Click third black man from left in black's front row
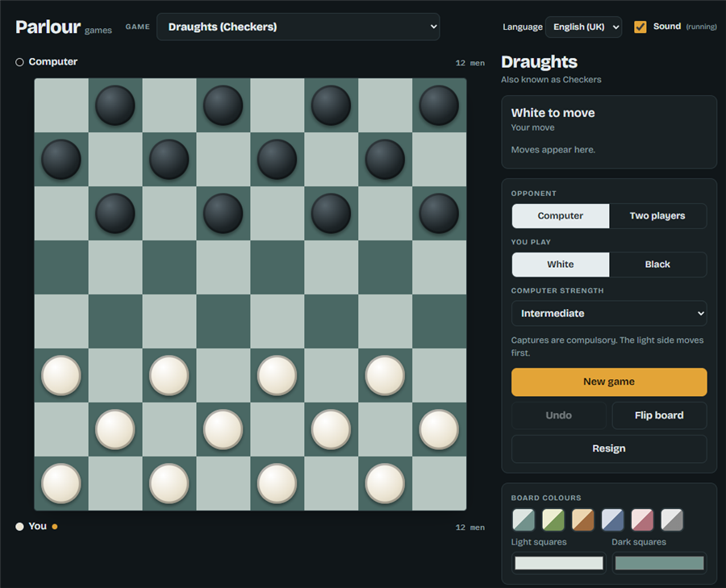 tap(331, 213)
